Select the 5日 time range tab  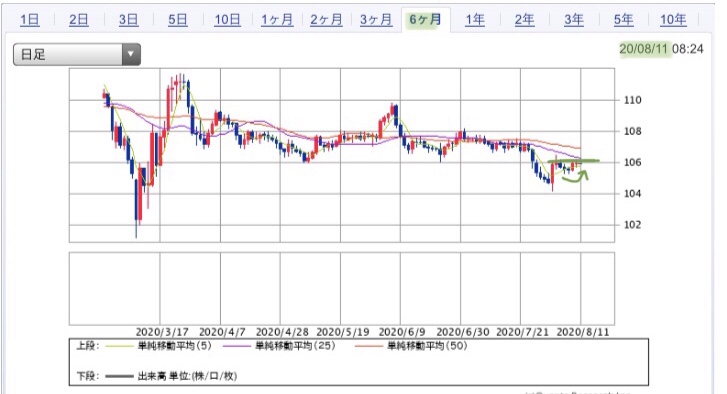pyautogui.click(x=178, y=20)
